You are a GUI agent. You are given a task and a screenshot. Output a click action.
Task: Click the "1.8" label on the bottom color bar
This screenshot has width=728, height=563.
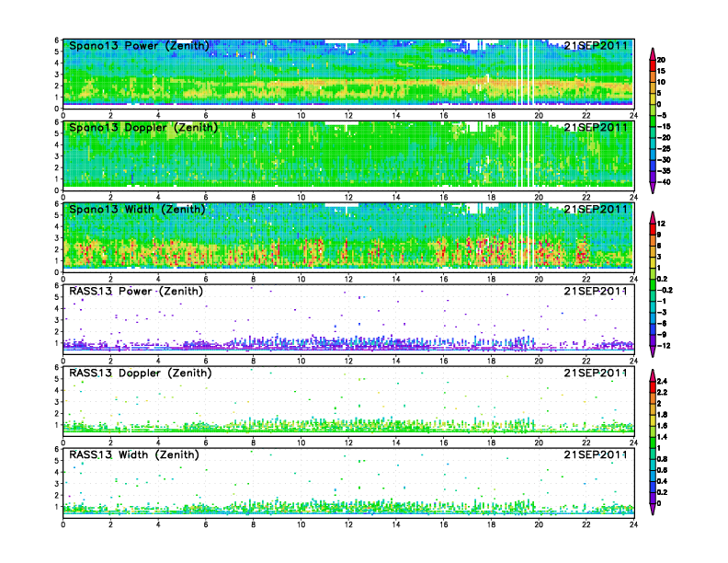pos(663,414)
